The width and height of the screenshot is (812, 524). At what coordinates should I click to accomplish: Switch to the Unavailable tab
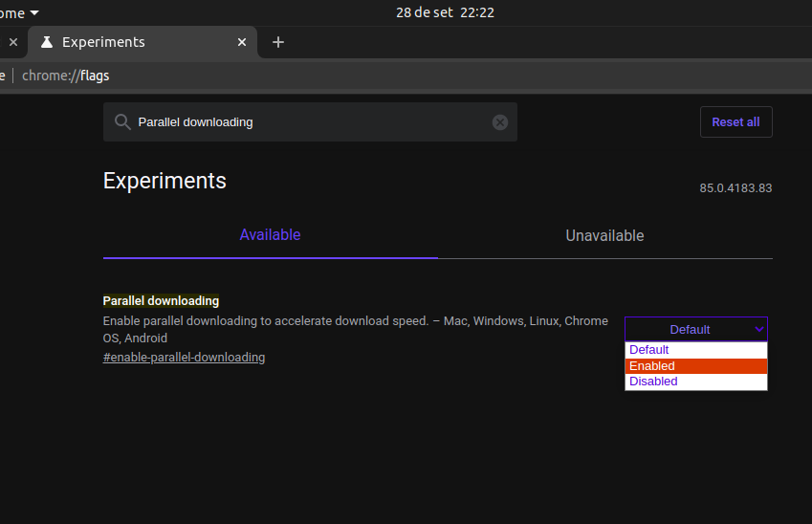pyautogui.click(x=604, y=235)
